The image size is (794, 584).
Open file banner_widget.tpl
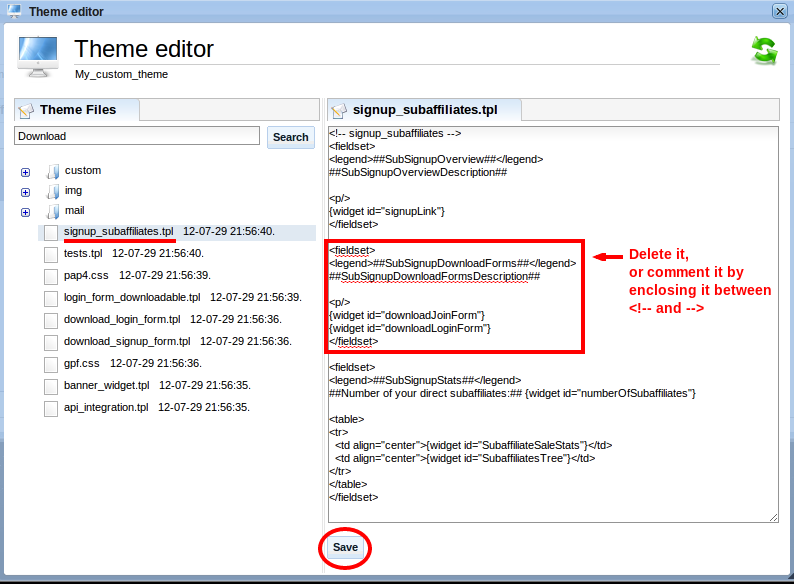(x=106, y=385)
